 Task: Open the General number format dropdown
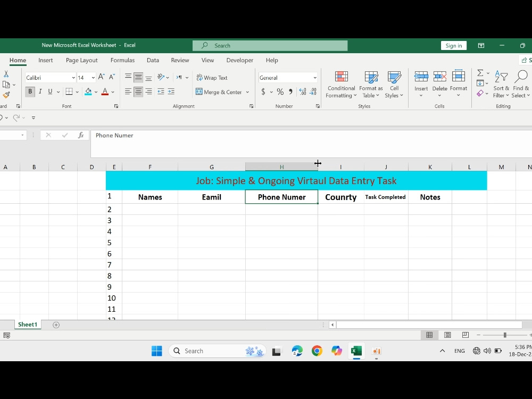pos(315,78)
